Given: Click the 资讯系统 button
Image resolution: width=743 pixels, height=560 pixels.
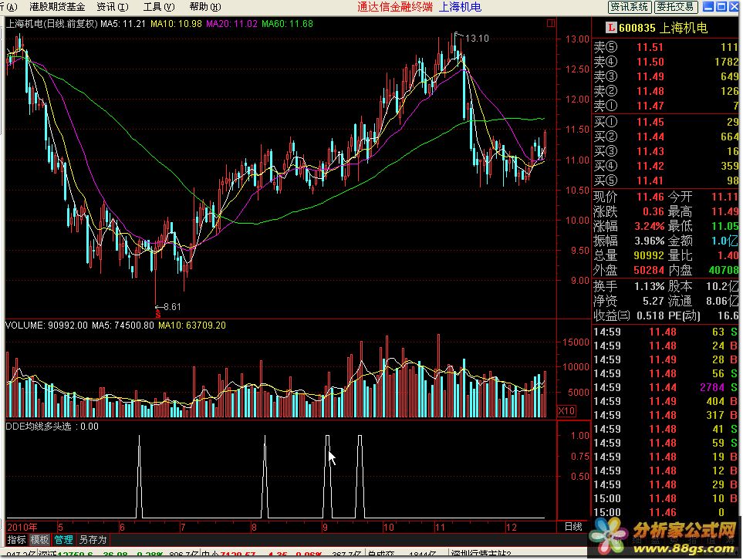Looking at the screenshot, I should pyautogui.click(x=630, y=7).
